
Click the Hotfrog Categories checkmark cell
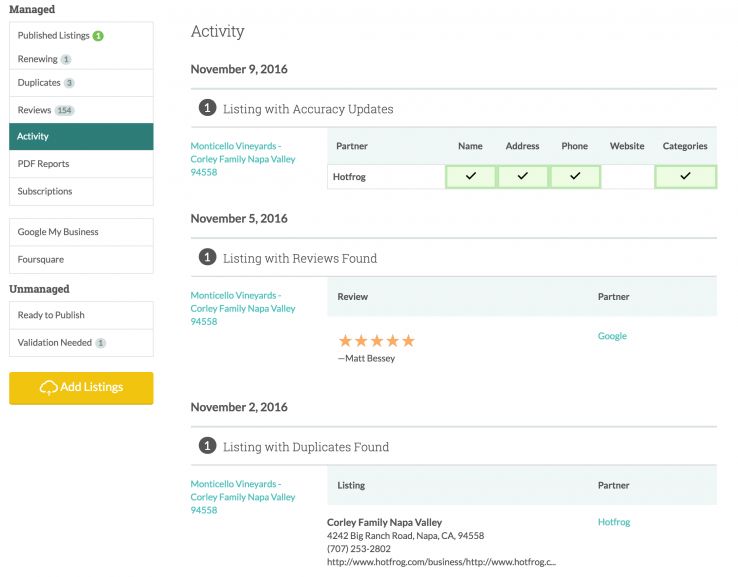click(x=685, y=176)
